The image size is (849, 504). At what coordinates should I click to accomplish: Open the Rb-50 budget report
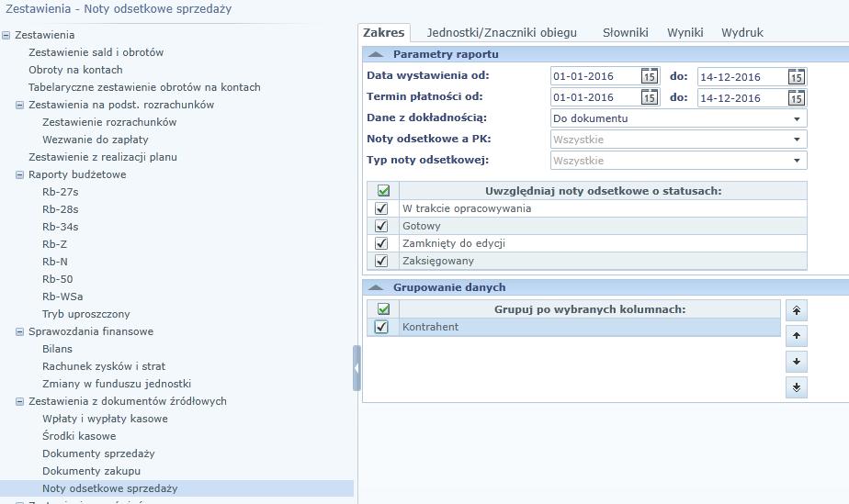pos(57,279)
